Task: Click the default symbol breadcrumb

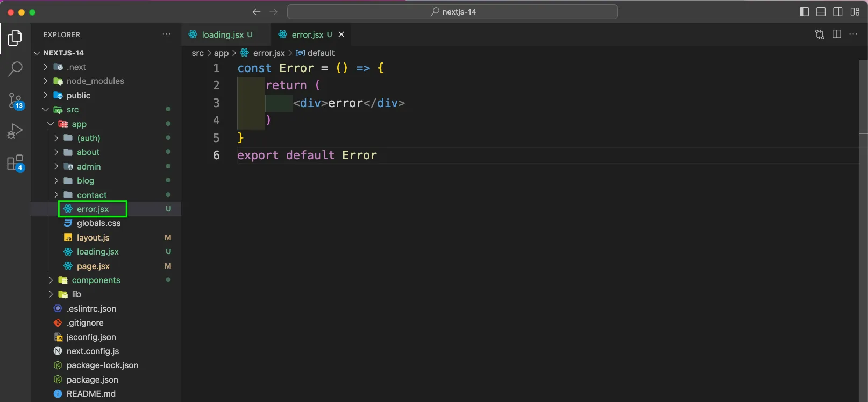Action: (315, 53)
